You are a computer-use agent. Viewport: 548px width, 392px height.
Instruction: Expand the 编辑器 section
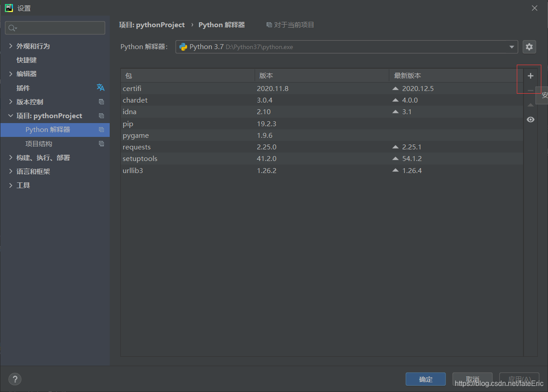click(11, 74)
